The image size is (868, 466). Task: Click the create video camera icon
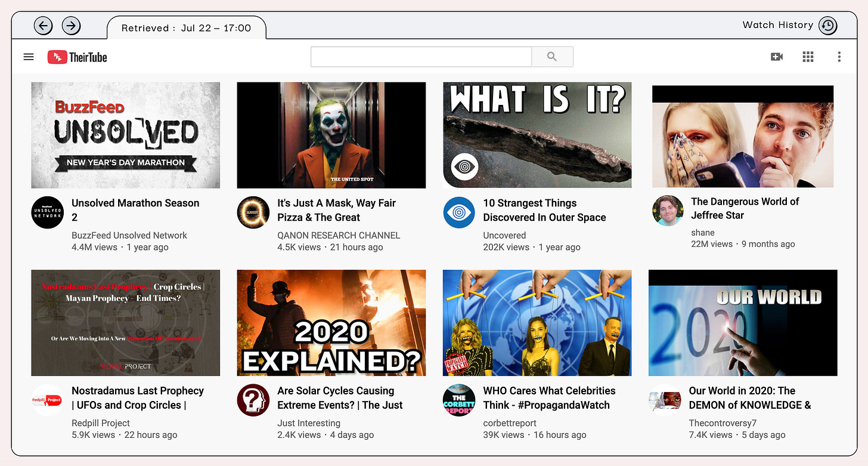776,57
